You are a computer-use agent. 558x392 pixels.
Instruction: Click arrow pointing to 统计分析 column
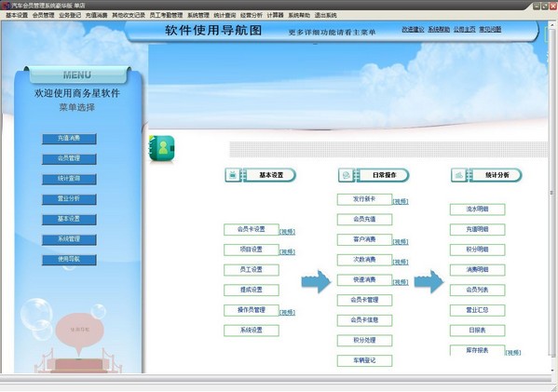pyautogui.click(x=429, y=282)
